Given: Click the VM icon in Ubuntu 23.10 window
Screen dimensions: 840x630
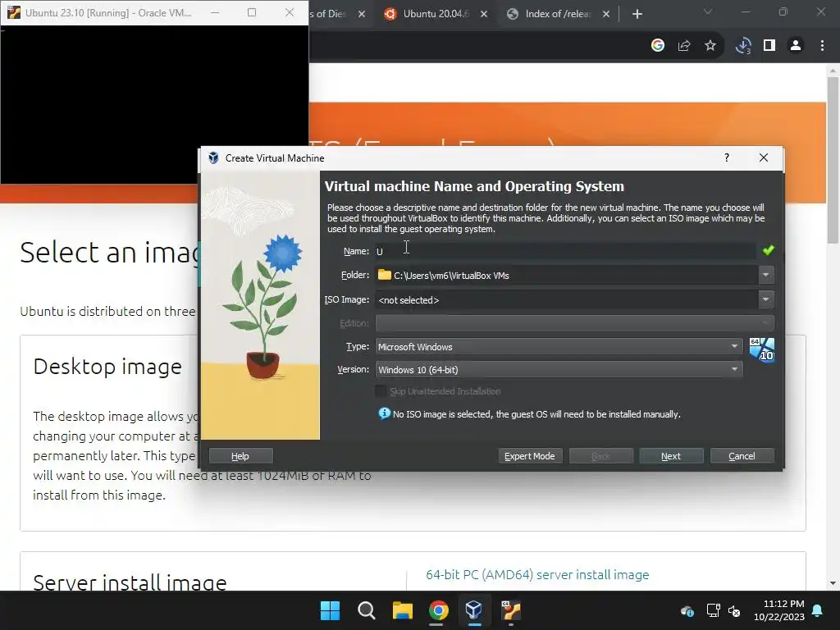Looking at the screenshot, I should 14,13.
